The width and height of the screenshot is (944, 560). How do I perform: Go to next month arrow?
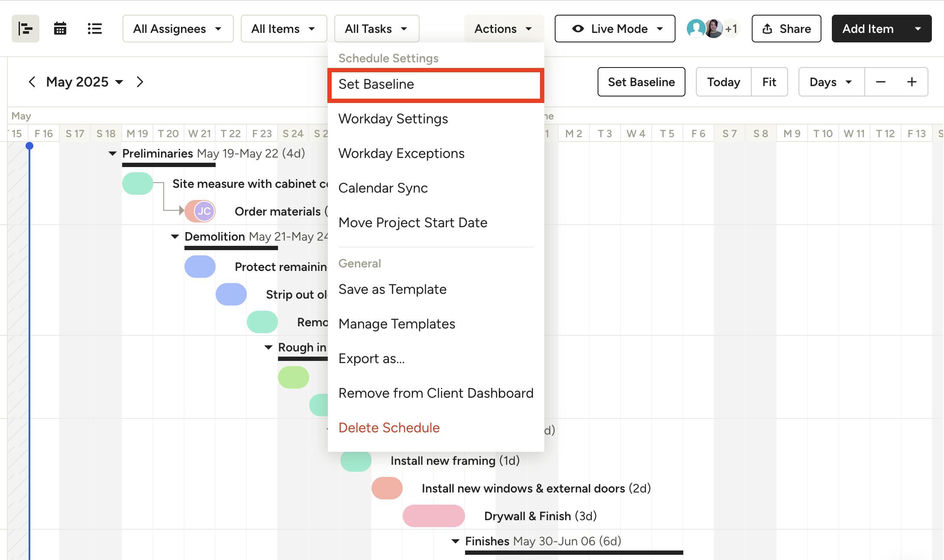point(139,82)
